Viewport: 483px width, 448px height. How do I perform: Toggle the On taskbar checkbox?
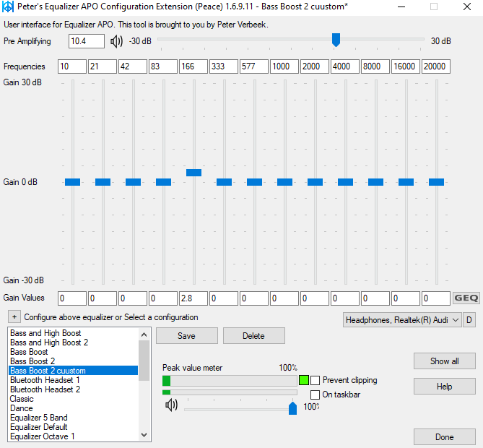(x=315, y=395)
